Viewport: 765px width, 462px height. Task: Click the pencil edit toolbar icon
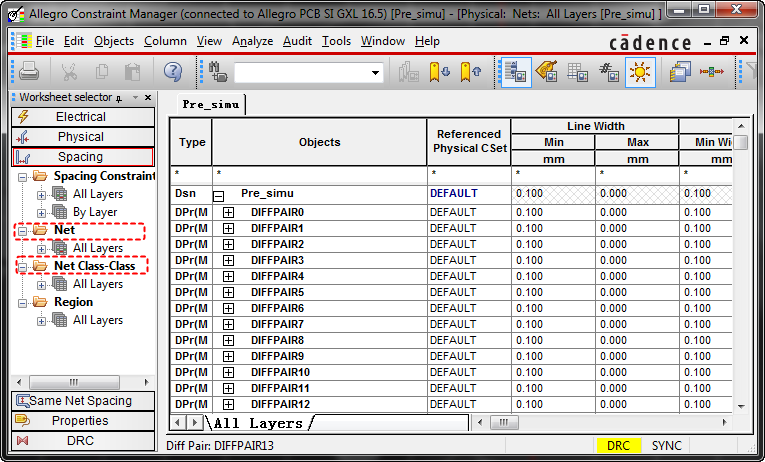pos(546,72)
